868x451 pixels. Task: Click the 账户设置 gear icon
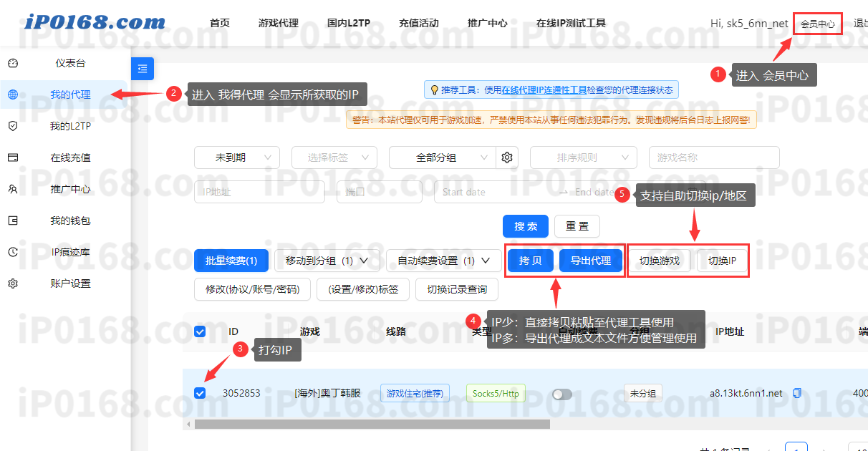pos(13,283)
